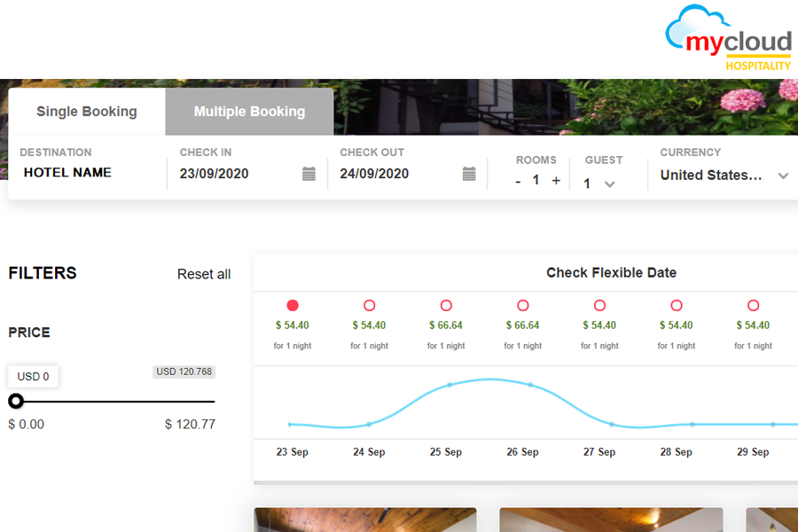Select the 25 Sep flexible date radio
Screen dimensions: 798x532
coord(446,305)
